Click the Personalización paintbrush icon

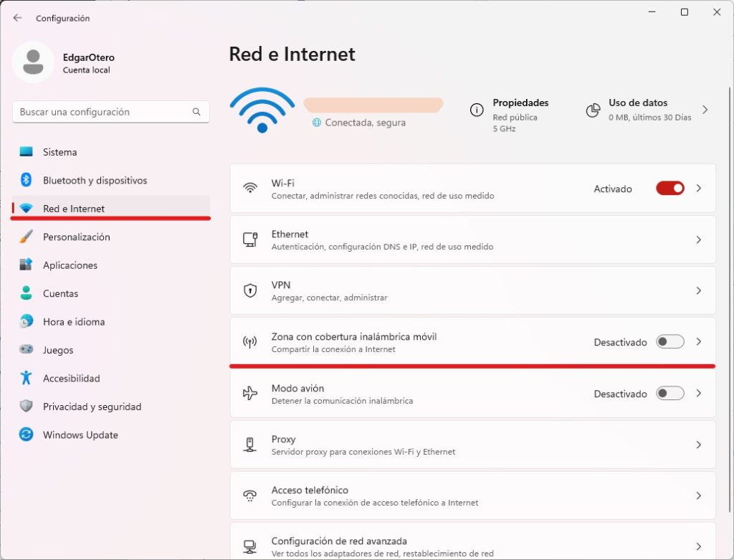pos(27,237)
